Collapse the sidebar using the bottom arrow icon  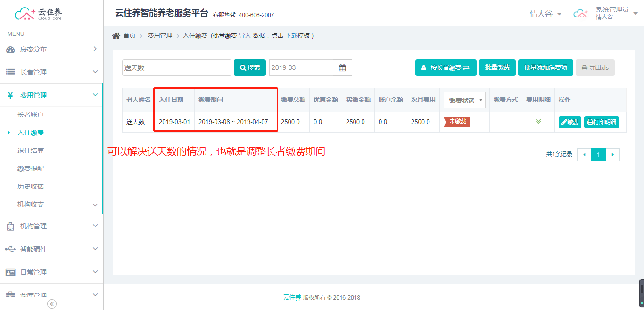point(52,304)
